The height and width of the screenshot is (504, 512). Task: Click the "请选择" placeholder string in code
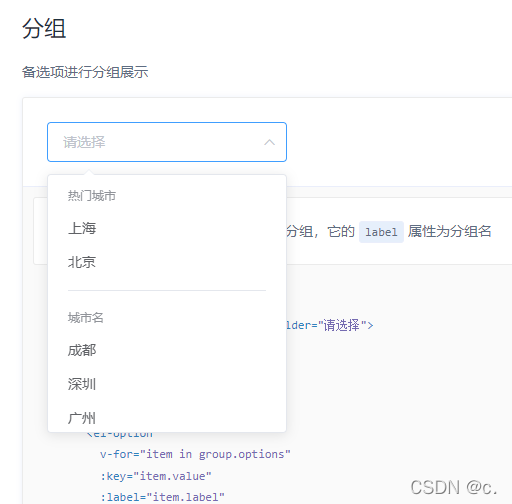[x=342, y=325]
